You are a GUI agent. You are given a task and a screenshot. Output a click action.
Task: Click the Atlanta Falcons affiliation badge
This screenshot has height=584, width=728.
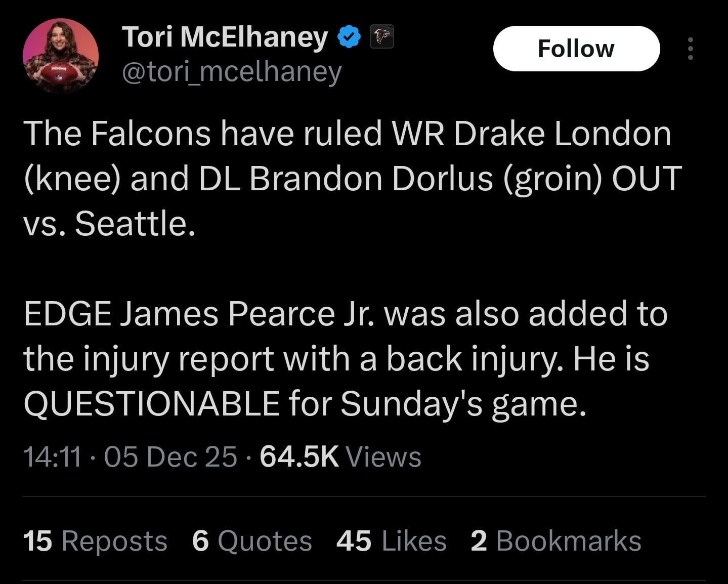(x=382, y=38)
